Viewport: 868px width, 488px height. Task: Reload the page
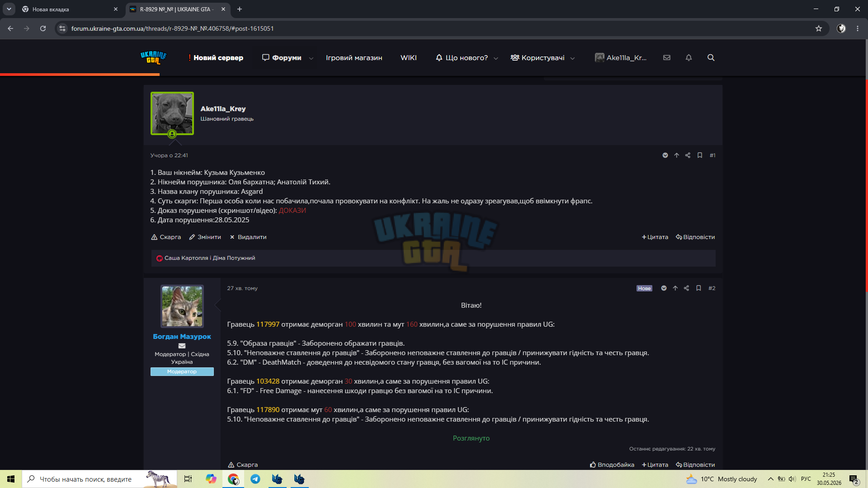43,28
